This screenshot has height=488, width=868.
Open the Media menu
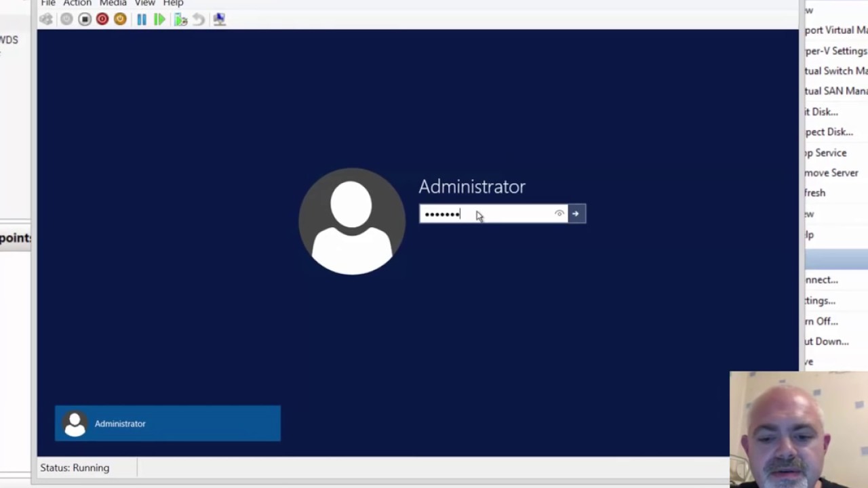coord(113,3)
